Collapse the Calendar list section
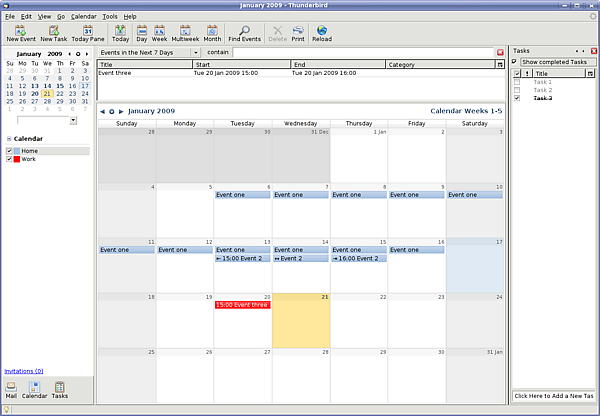 click(9, 138)
